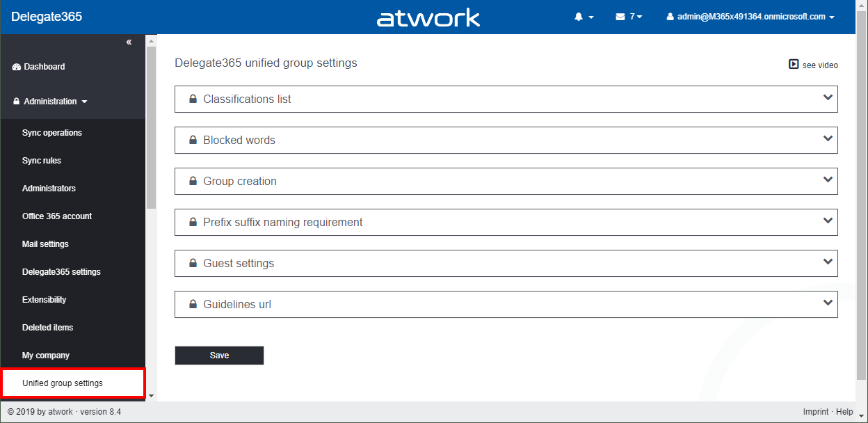The width and height of the screenshot is (868, 423).
Task: Click the Prefix suffix naming requirement title
Action: pos(283,222)
